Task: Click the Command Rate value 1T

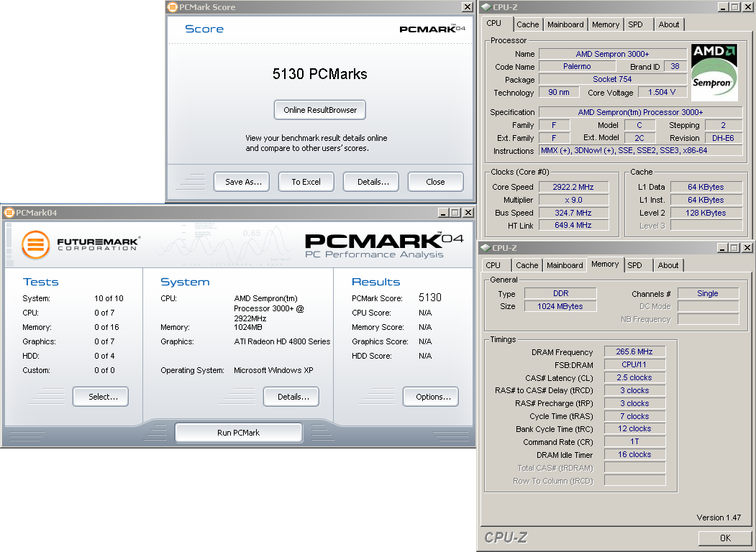Action: pos(634,442)
